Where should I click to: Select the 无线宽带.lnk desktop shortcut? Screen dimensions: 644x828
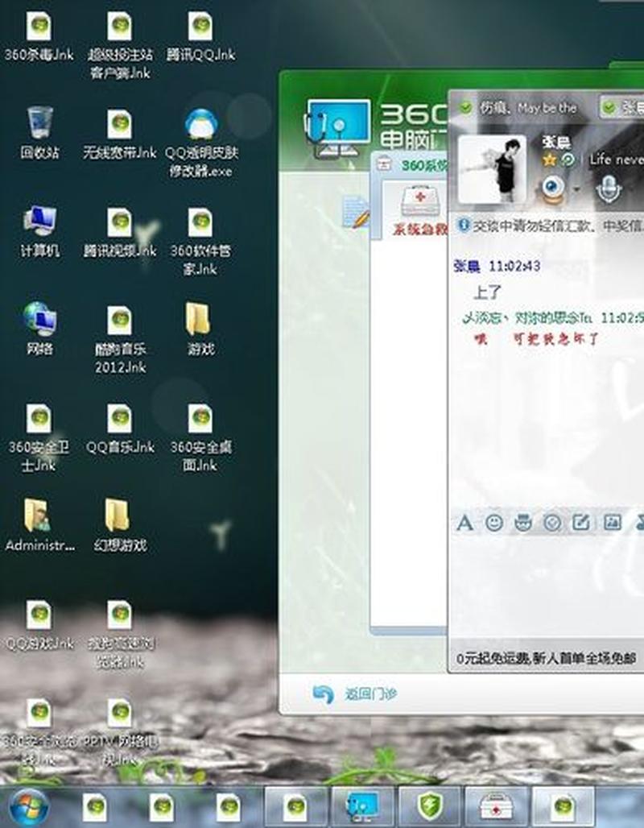coord(120,135)
